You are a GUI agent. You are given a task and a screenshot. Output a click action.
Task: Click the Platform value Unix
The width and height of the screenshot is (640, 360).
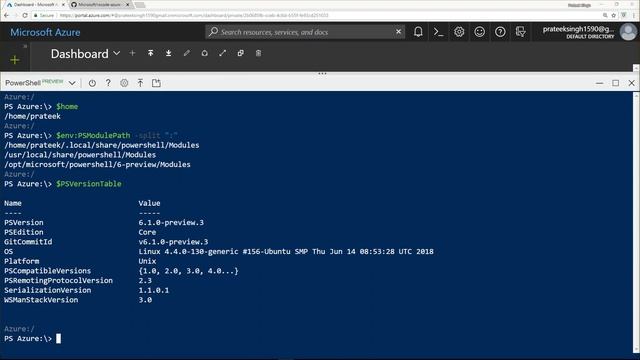click(x=147, y=261)
